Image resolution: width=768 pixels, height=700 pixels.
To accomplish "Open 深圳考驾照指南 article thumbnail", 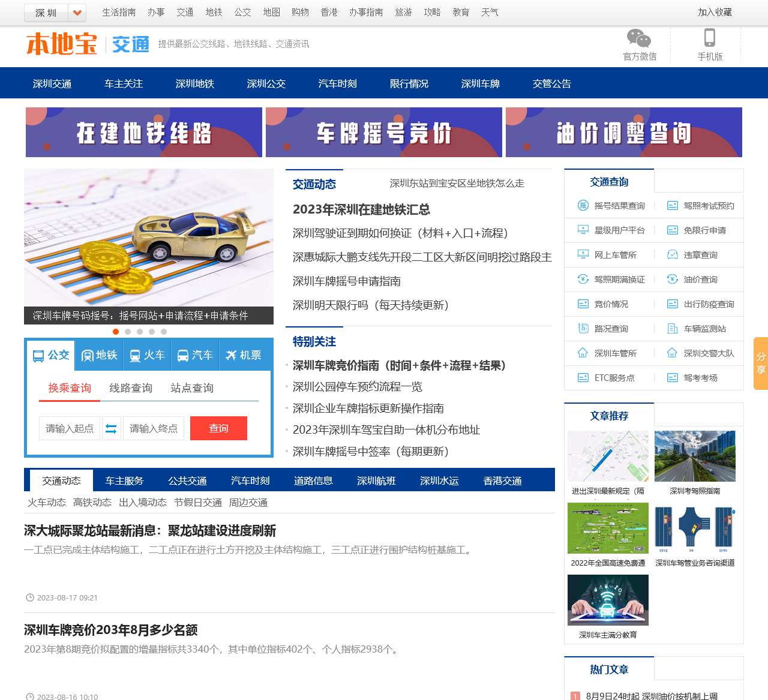I will 695,456.
